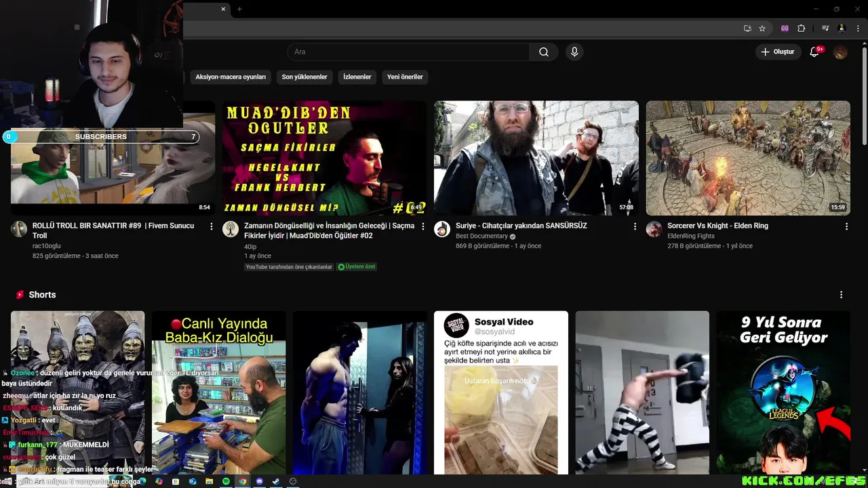Click the Best Documentary channel avatar
868x488 pixels.
pyautogui.click(x=442, y=228)
